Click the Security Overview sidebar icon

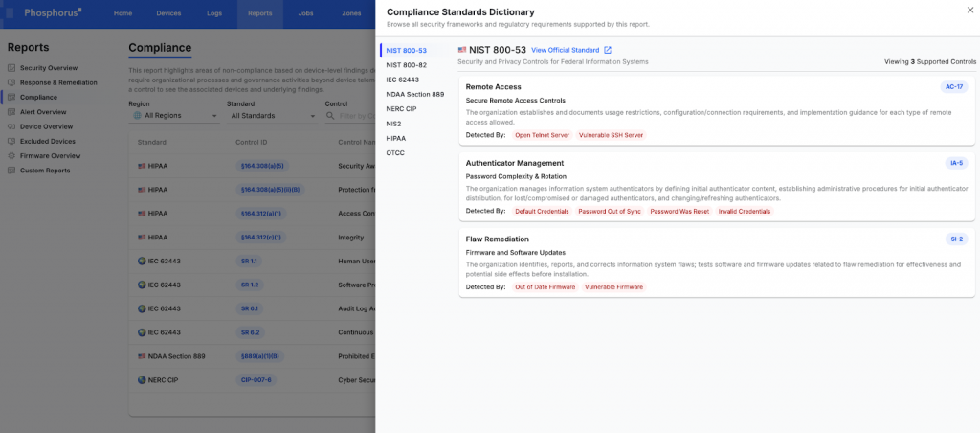pos(11,68)
